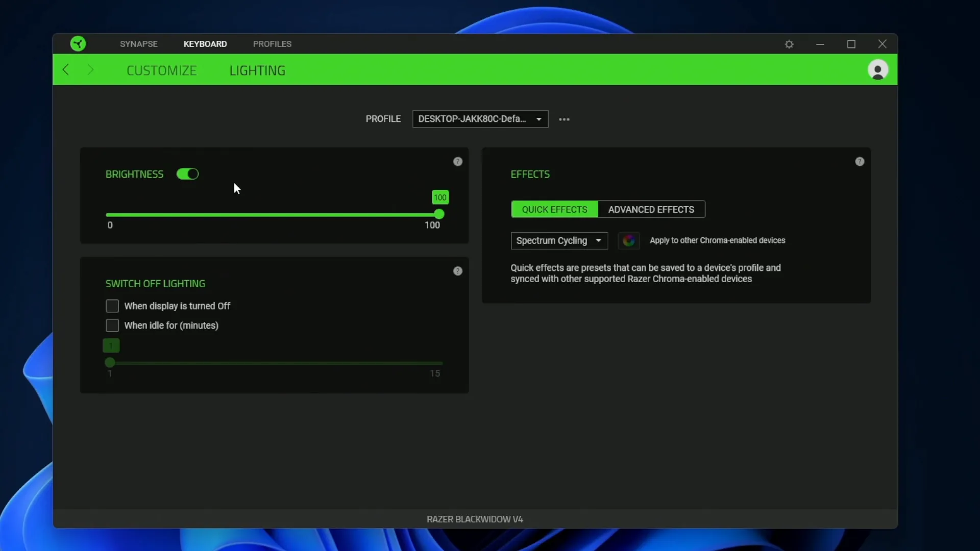Open the three-dot profile options menu

(564, 119)
